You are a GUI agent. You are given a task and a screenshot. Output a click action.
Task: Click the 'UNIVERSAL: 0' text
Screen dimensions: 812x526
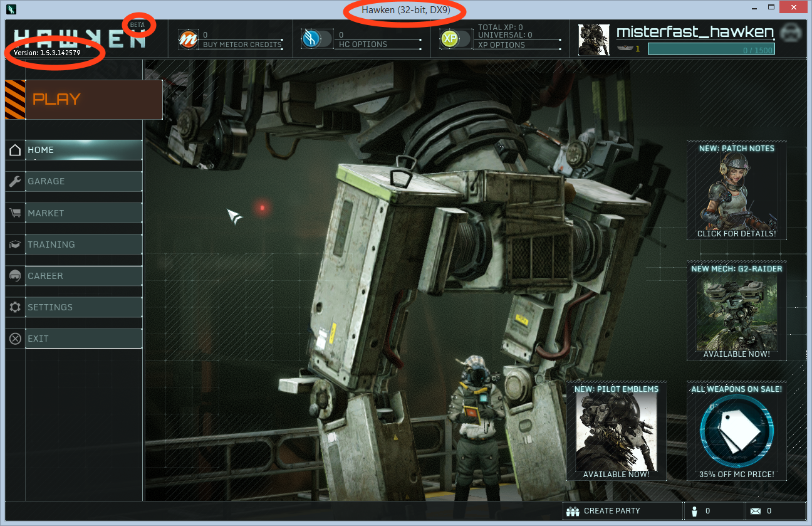[x=505, y=35]
